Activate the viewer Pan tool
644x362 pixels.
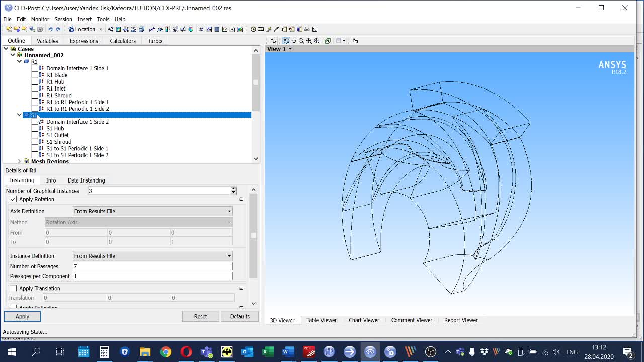(x=294, y=41)
